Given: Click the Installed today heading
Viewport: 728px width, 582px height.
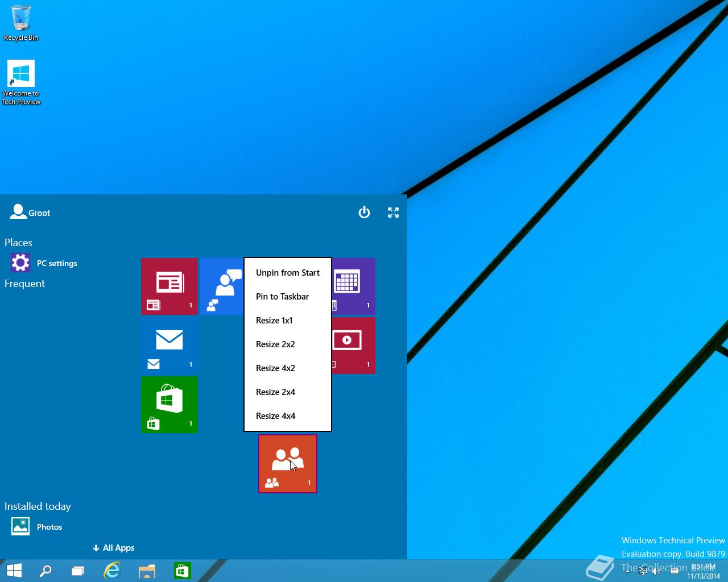Looking at the screenshot, I should [x=38, y=506].
